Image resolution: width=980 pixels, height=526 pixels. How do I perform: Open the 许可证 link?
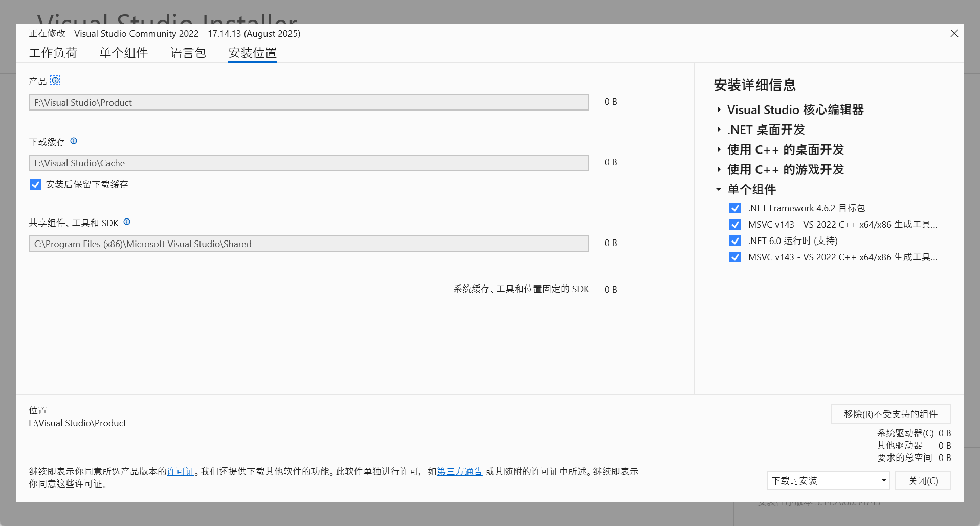coord(181,471)
